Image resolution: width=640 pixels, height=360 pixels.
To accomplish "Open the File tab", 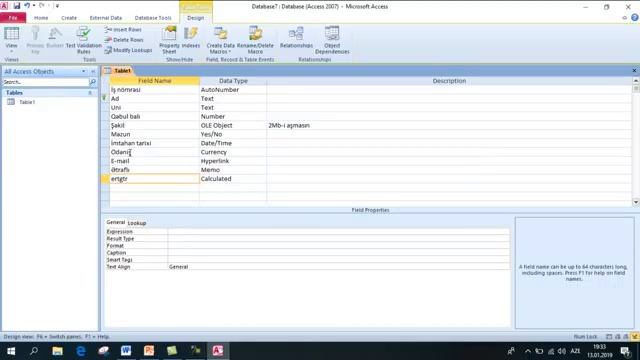I will (13, 18).
